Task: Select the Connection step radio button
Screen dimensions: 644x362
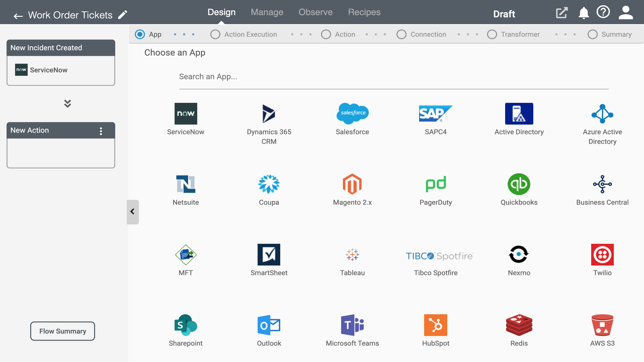Action: point(401,34)
